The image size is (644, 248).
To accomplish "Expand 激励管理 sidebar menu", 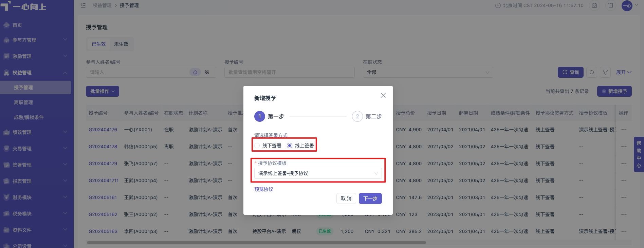I will [37, 56].
